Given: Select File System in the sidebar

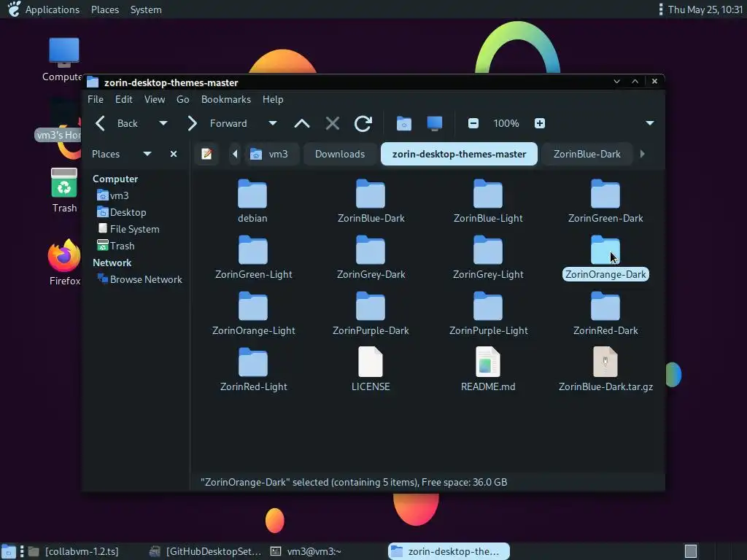Looking at the screenshot, I should pos(128,229).
